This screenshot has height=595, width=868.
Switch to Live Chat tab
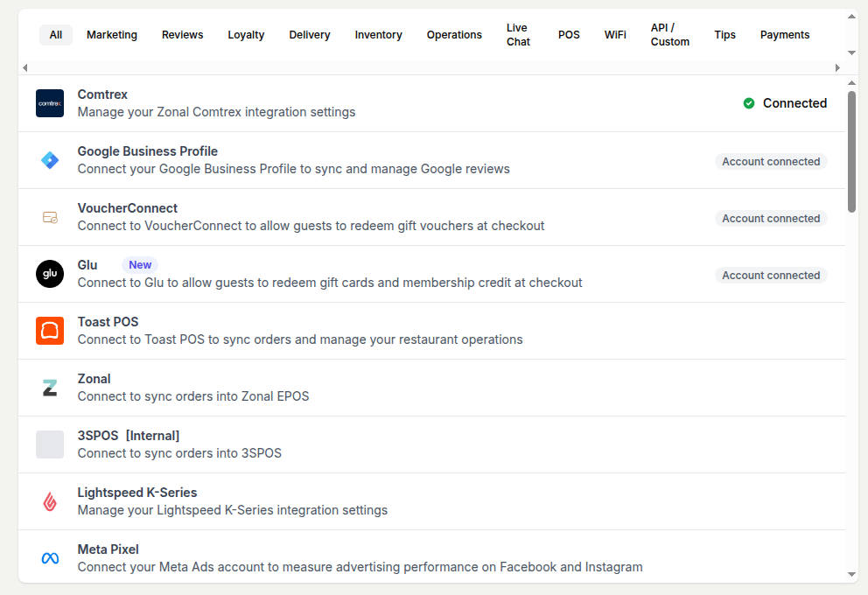click(x=518, y=35)
